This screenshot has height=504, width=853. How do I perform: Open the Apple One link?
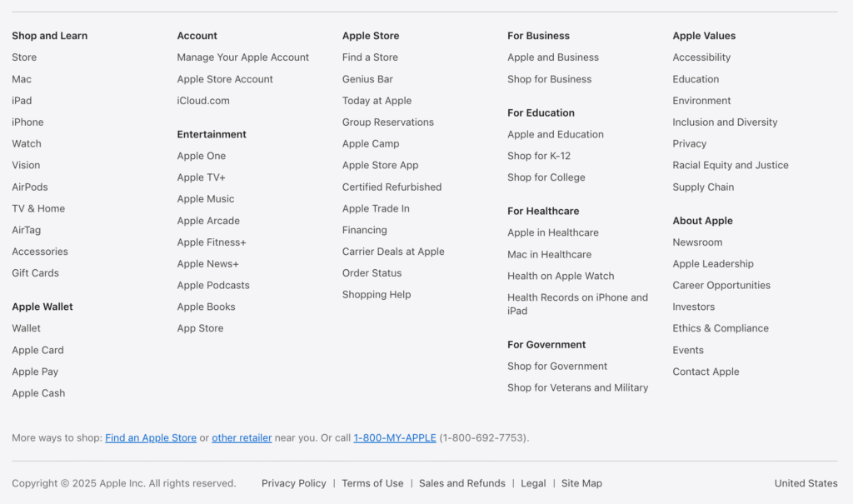point(202,156)
